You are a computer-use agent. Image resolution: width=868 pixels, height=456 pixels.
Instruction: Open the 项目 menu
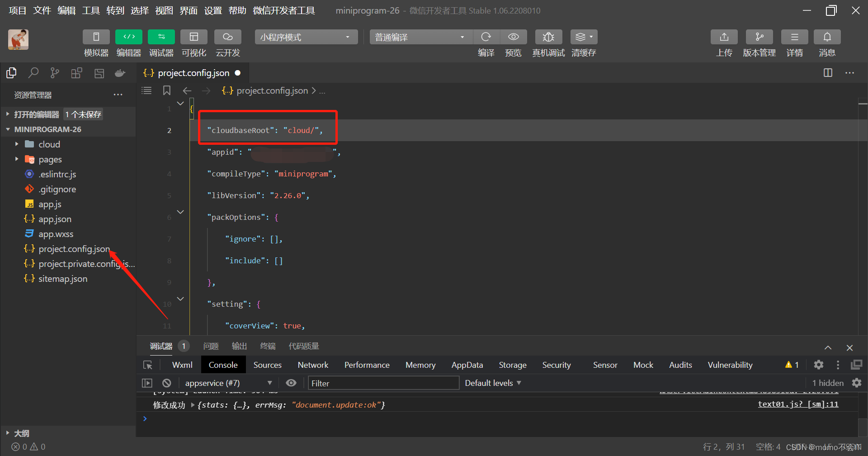[x=18, y=10]
